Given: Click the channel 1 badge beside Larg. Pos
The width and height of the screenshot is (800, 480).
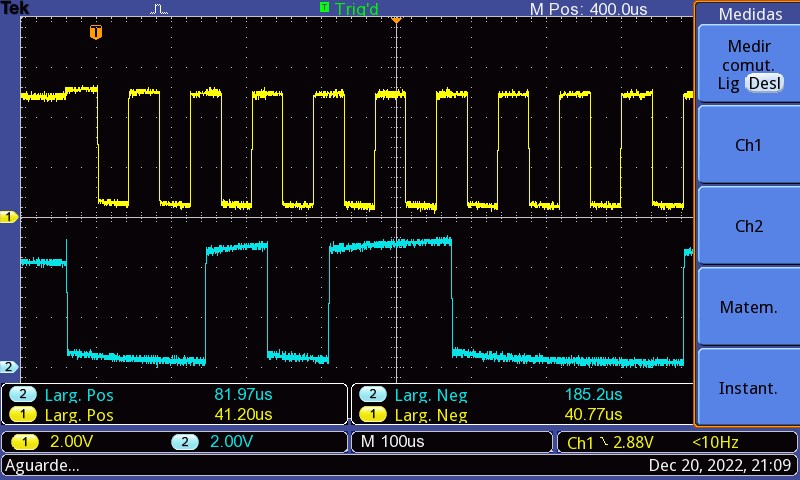Looking at the screenshot, I should [22, 414].
